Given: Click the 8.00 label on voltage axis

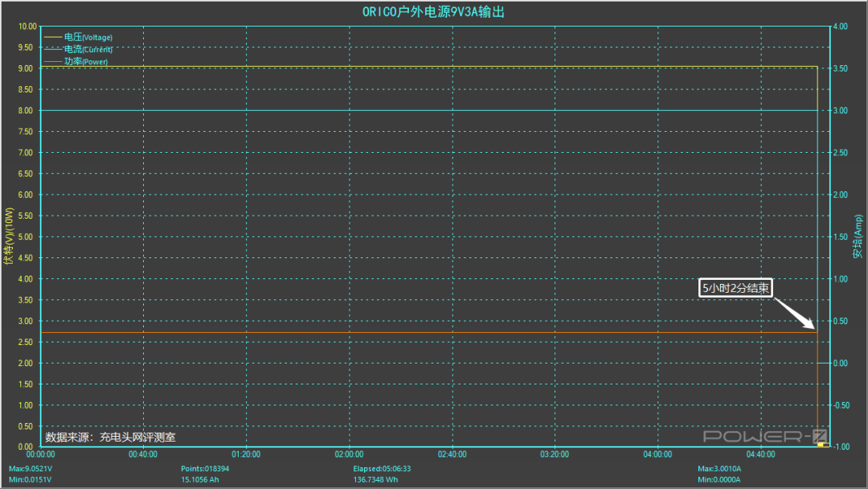Looking at the screenshot, I should click(x=26, y=110).
